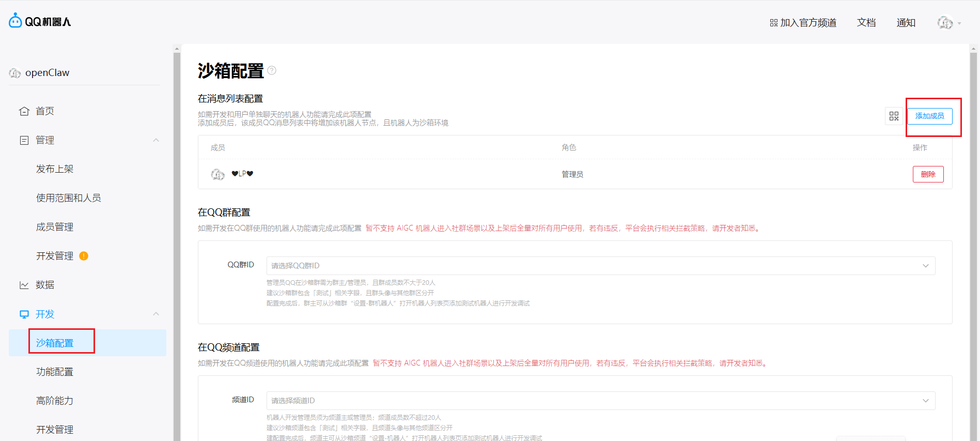Open the 频道ID dropdown
980x441 pixels.
pyautogui.click(x=601, y=401)
